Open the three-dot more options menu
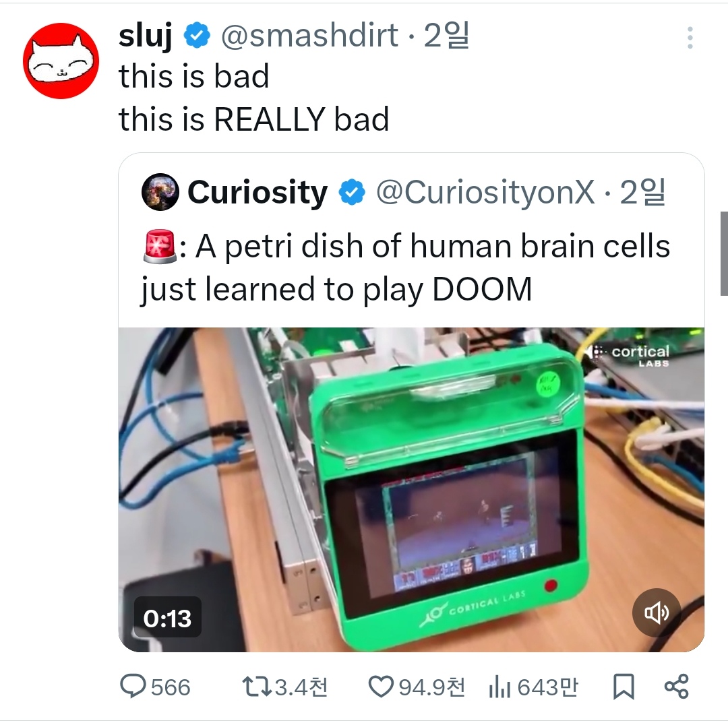This screenshot has width=728, height=725. (x=690, y=38)
